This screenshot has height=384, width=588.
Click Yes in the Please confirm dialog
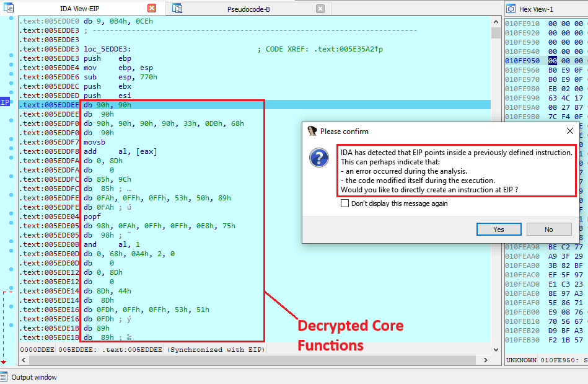coord(499,230)
